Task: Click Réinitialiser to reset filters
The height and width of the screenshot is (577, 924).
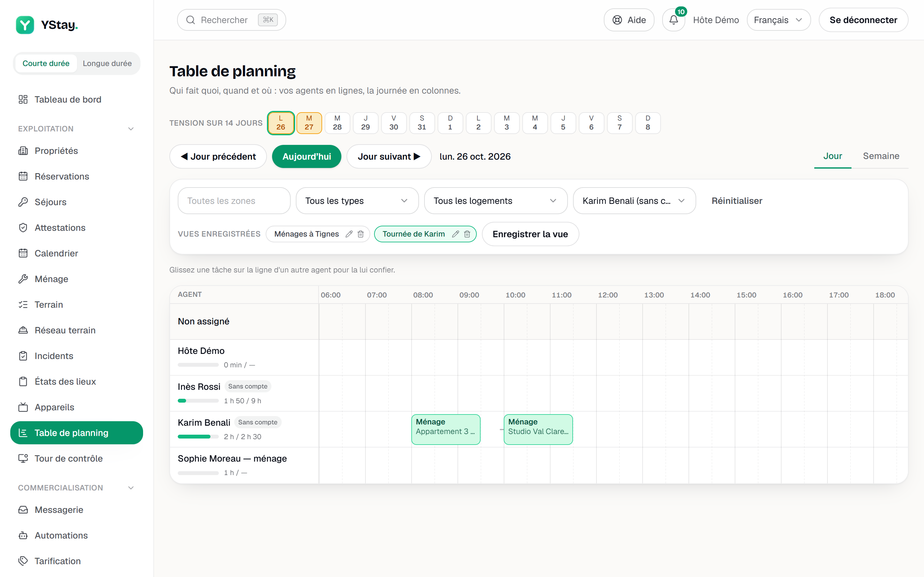Action: pos(737,201)
